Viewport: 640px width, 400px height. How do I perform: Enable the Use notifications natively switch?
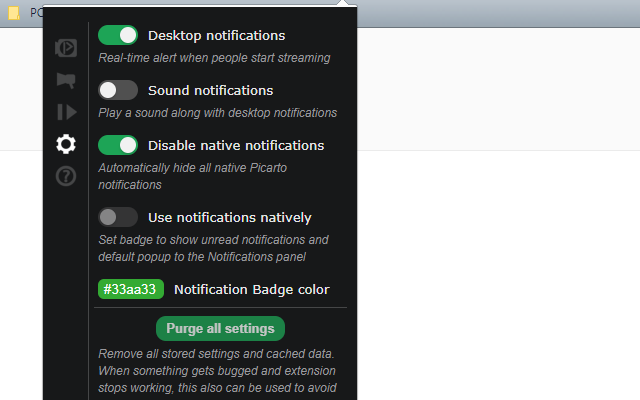tap(118, 217)
